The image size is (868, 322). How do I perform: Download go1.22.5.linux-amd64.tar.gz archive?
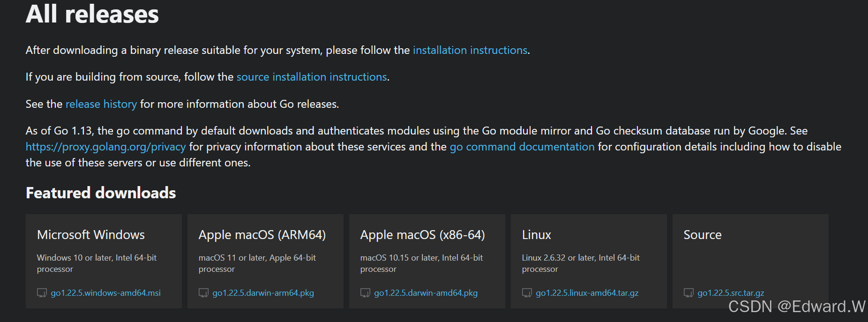click(587, 293)
